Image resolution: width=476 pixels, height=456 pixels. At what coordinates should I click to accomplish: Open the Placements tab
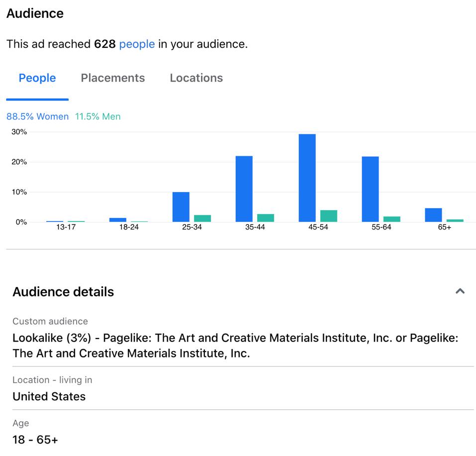tap(113, 78)
